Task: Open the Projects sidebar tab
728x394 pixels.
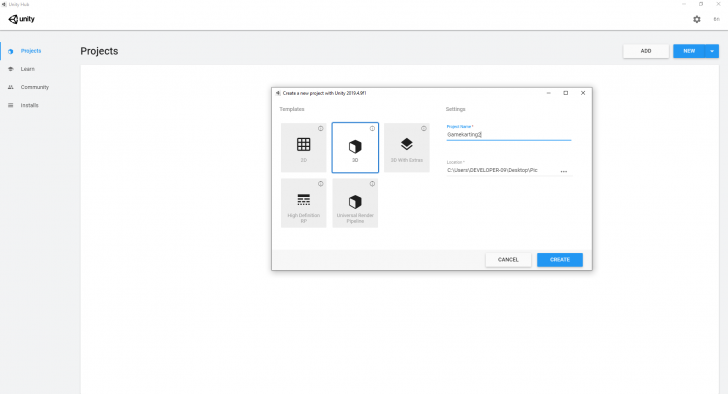Action: (31, 51)
